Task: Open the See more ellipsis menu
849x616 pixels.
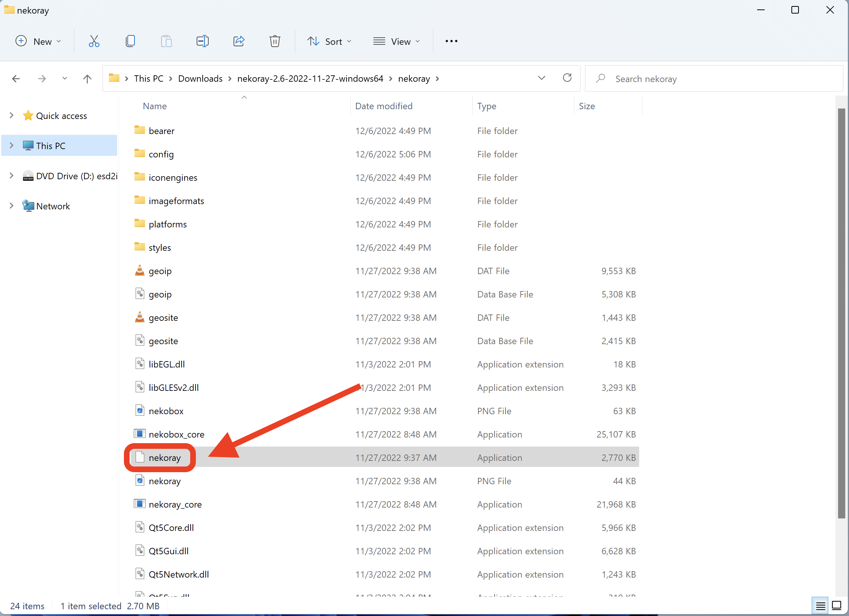Action: (451, 41)
